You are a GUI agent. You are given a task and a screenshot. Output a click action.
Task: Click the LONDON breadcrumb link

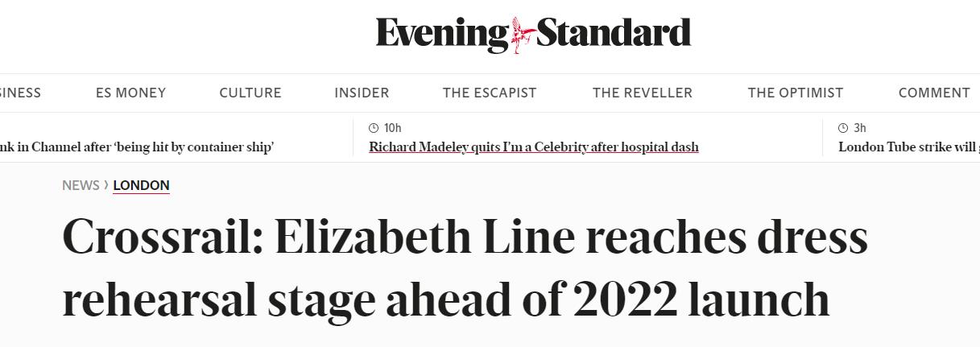pos(141,185)
